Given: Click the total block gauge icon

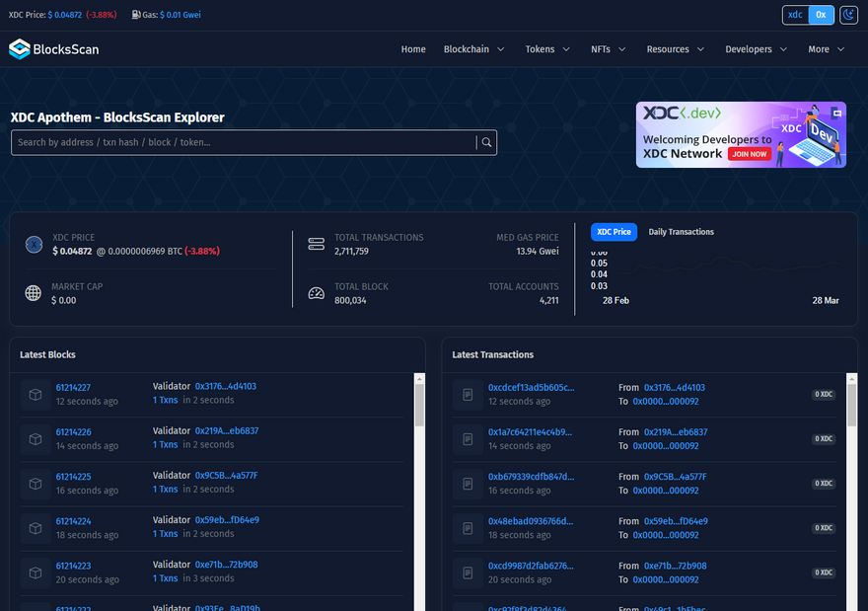Looking at the screenshot, I should coord(317,293).
